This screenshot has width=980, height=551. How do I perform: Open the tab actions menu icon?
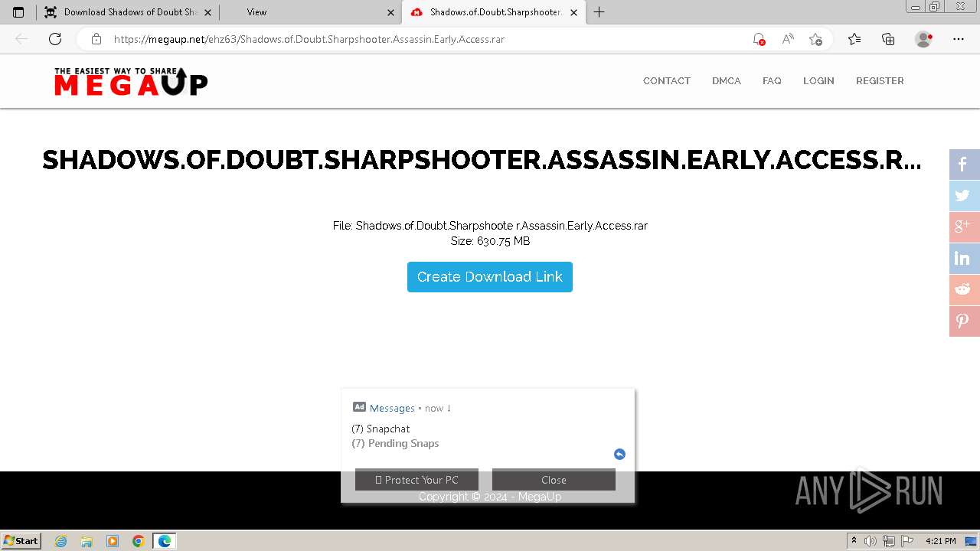pos(18,12)
